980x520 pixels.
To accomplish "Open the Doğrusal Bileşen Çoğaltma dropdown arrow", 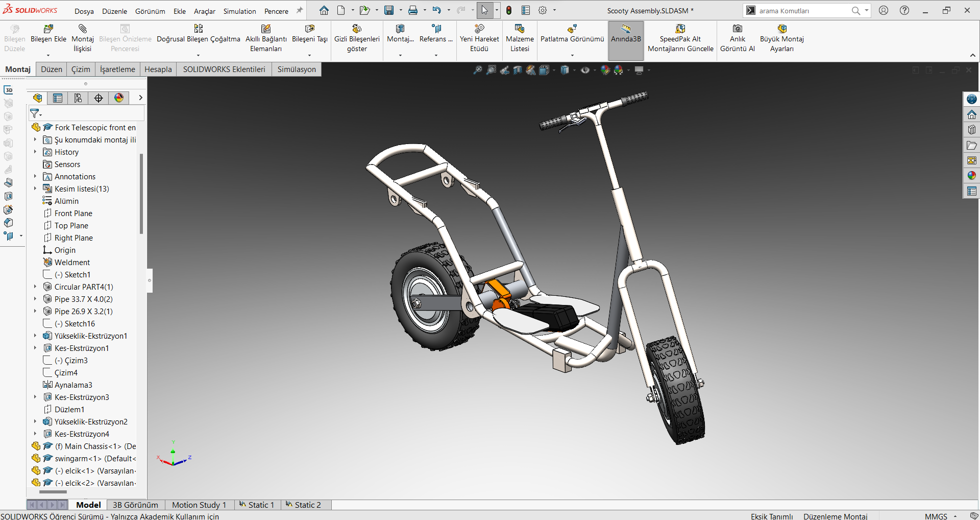I will pos(198,55).
